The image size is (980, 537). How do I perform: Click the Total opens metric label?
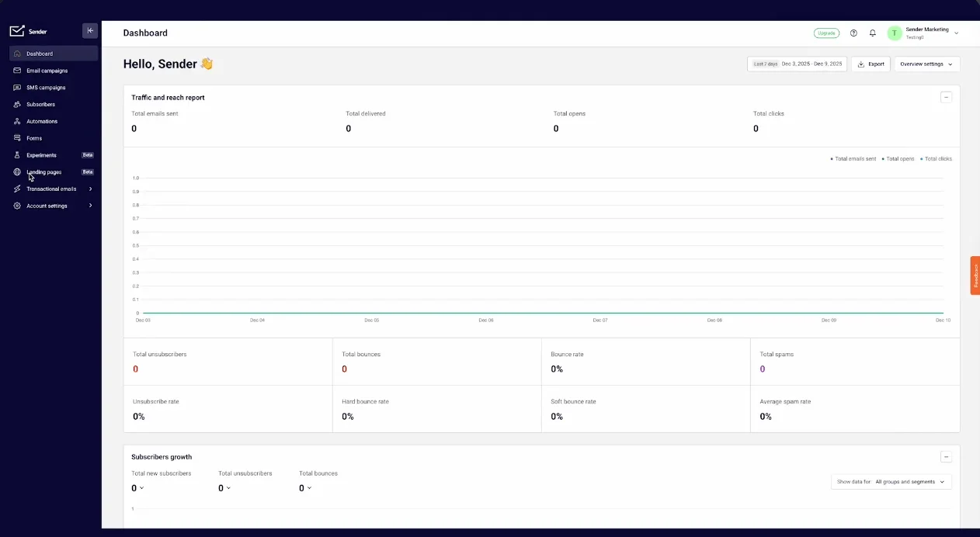pos(569,114)
